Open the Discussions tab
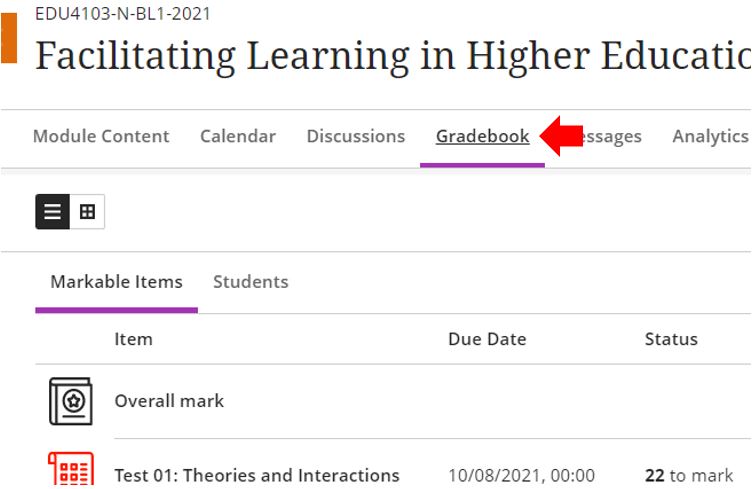This screenshot has height=489, width=753. [356, 136]
